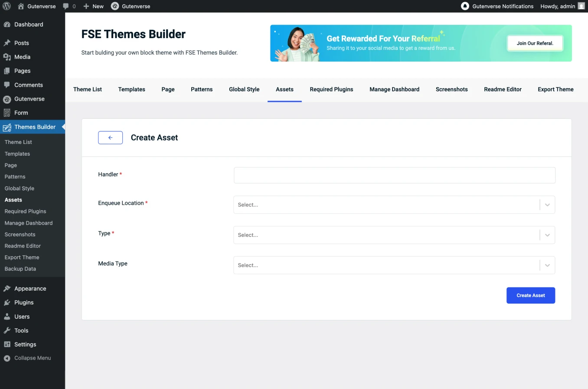
Task: Click the Create Asset button
Action: 530,295
